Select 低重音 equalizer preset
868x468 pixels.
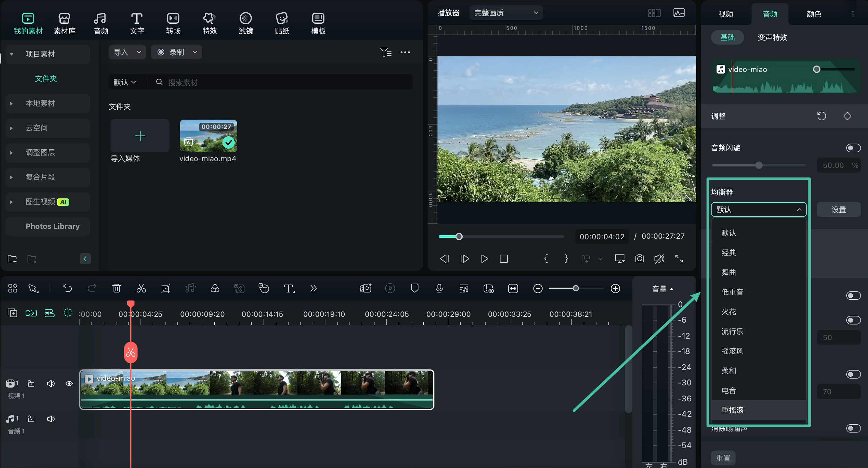click(758, 292)
